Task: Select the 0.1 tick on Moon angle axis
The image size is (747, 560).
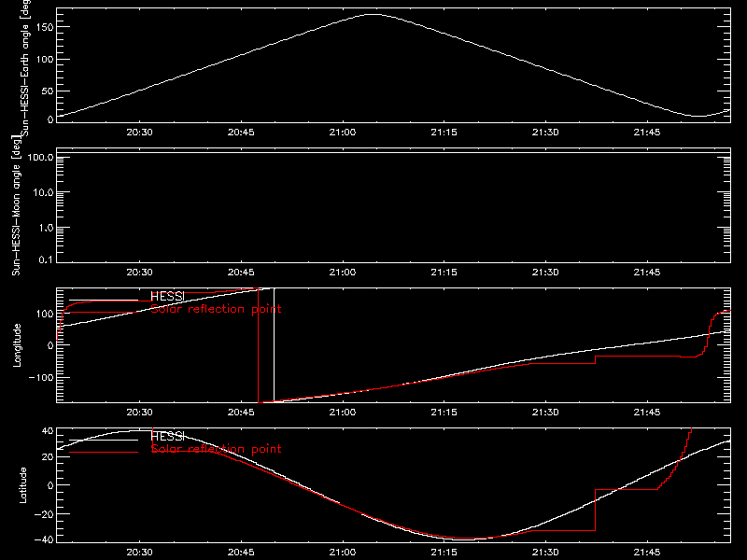Action: (x=46, y=259)
